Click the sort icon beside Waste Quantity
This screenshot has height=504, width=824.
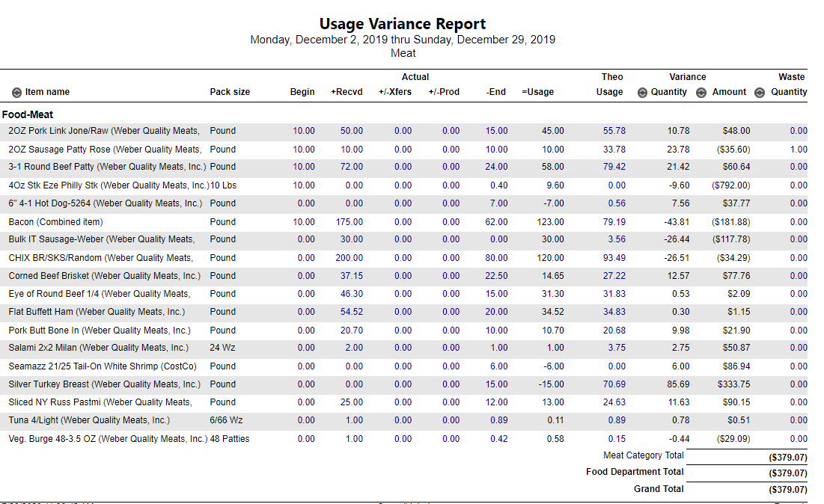pyautogui.click(x=760, y=93)
